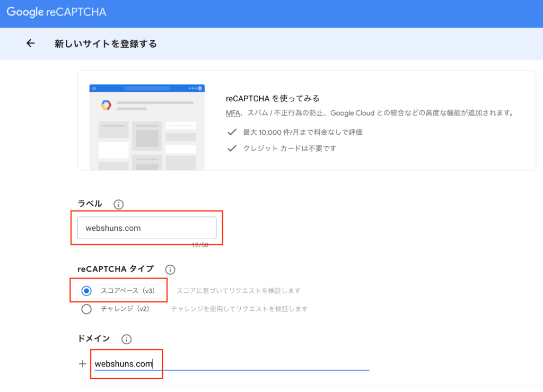This screenshot has width=543, height=392.
Task: Open the info icon beside ラベル
Action: (x=119, y=204)
